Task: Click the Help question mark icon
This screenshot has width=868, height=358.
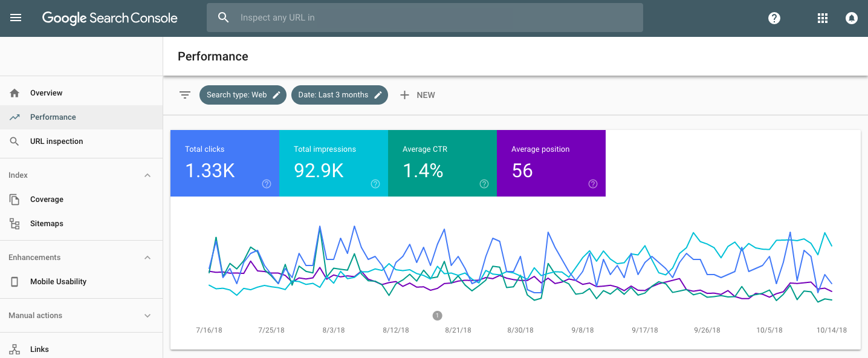Action: point(774,18)
